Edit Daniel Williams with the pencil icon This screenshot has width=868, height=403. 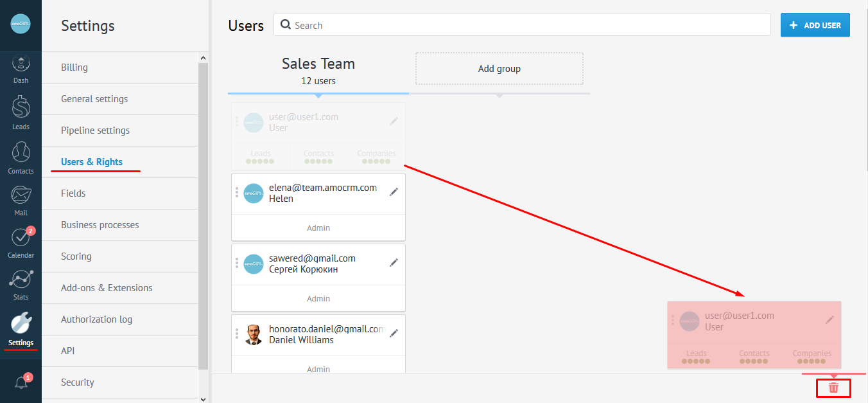coord(394,334)
